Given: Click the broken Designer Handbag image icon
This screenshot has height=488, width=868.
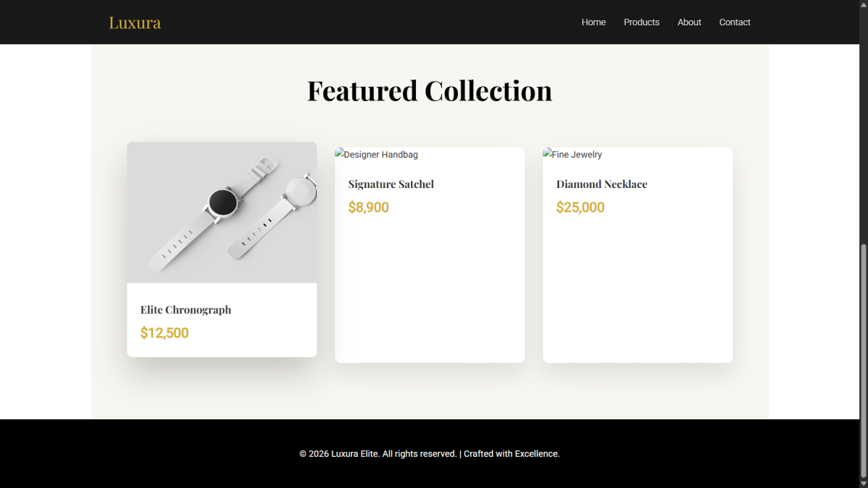Looking at the screenshot, I should click(340, 154).
